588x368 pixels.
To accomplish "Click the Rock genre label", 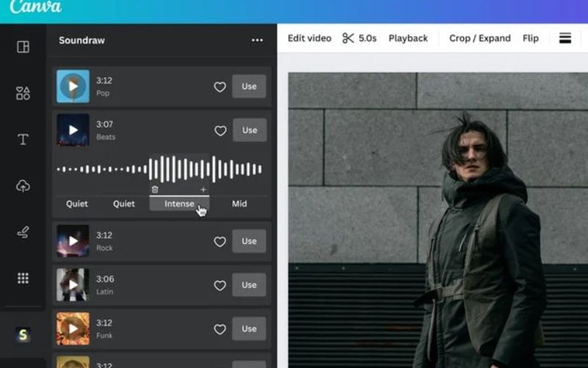I will tap(104, 248).
